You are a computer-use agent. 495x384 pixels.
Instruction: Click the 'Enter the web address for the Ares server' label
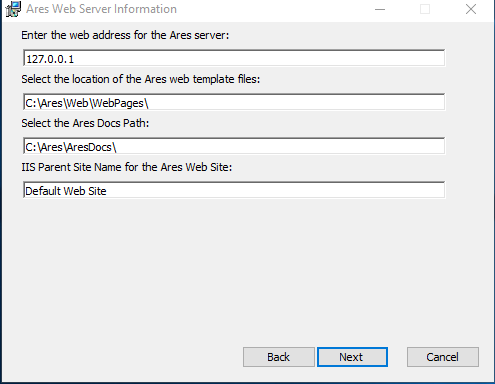pyautogui.click(x=125, y=35)
